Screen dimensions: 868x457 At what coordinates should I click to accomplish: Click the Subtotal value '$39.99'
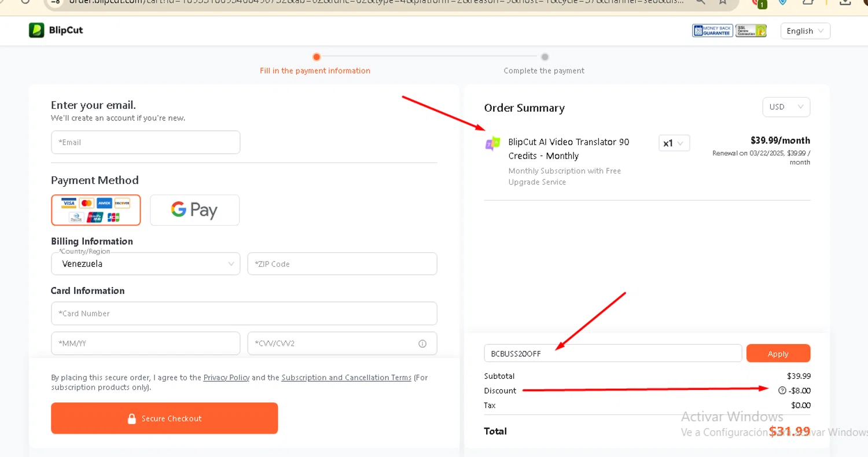point(799,376)
